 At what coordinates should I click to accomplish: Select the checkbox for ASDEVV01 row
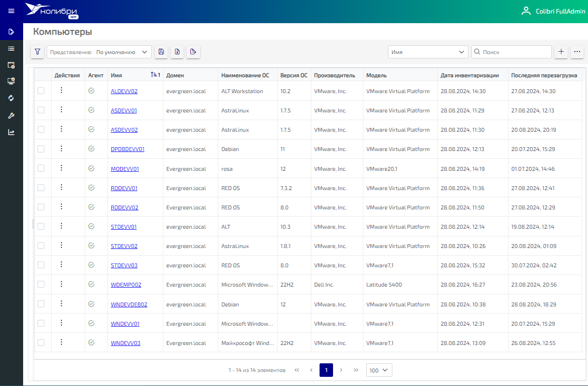(41, 110)
